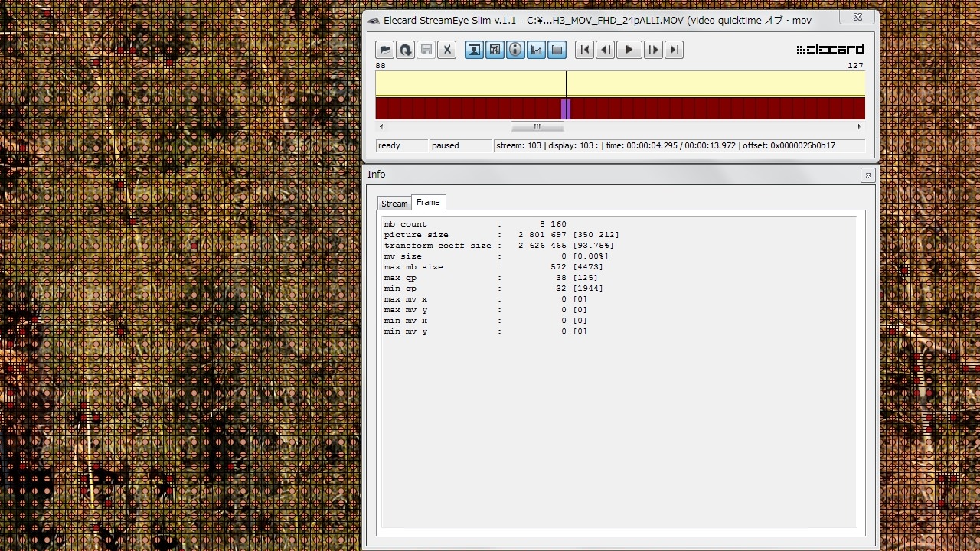980x551 pixels.
Task: Jump to the first frame
Action: (x=584, y=50)
